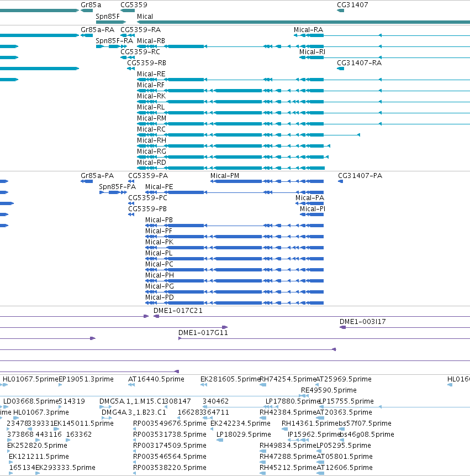Select protein label CG5359-PA
The width and height of the screenshot is (470, 476).
(x=148, y=176)
